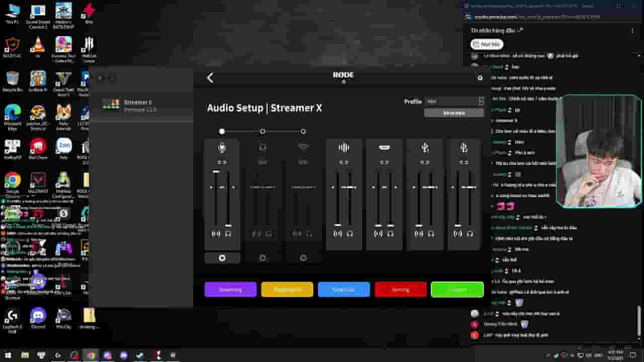644x362 pixels.
Task: Toggle stream output mute on waveform channel
Action: [338, 234]
